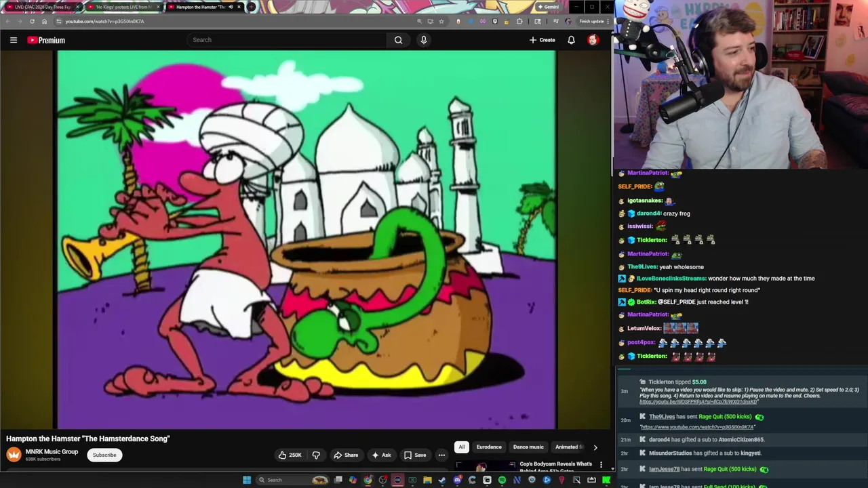Like the Hamsterdance video

[290, 455]
